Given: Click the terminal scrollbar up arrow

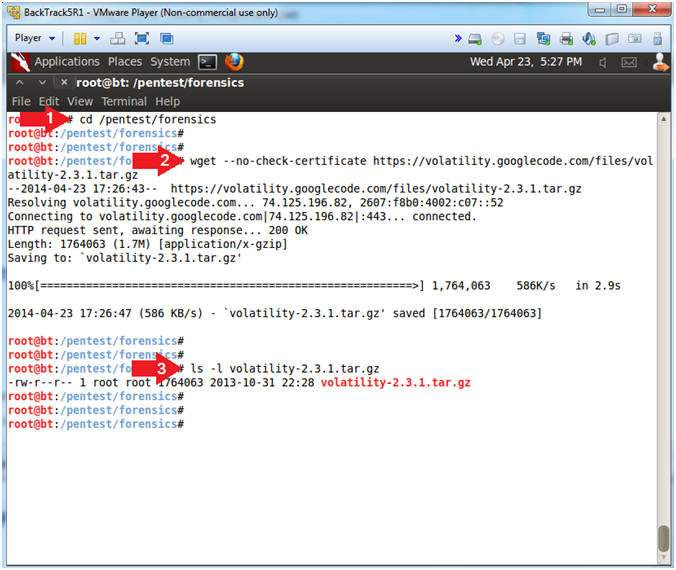Looking at the screenshot, I should pyautogui.click(x=663, y=119).
